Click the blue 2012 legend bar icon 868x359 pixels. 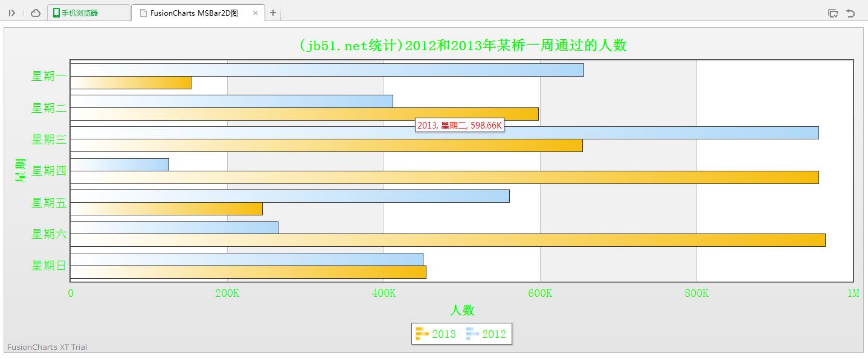(472, 334)
